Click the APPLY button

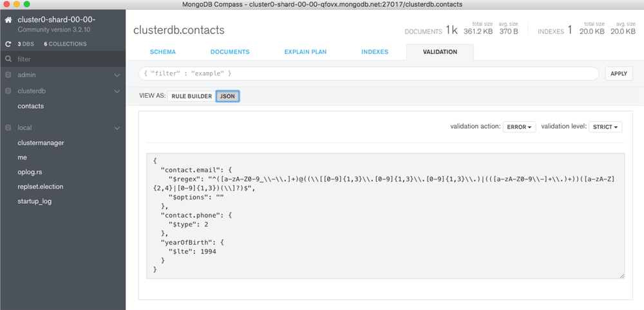click(619, 74)
